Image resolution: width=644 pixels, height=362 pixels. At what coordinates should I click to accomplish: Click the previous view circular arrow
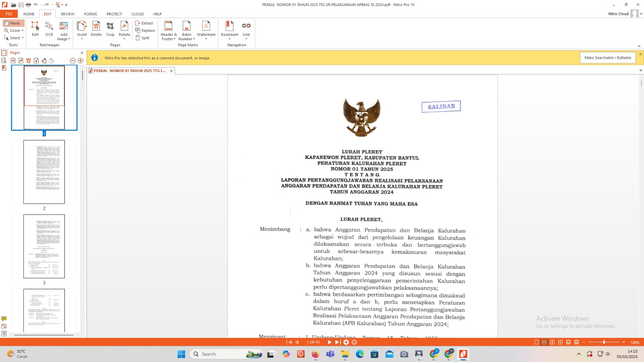pos(346,342)
